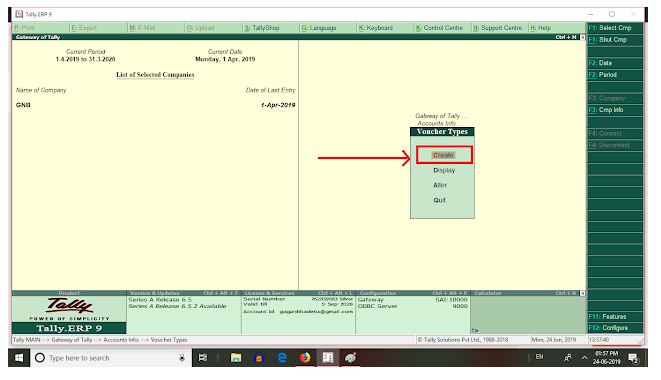Screen dimensions: 661x380
Task: Select Create in Voucher Types menu
Action: click(x=443, y=155)
